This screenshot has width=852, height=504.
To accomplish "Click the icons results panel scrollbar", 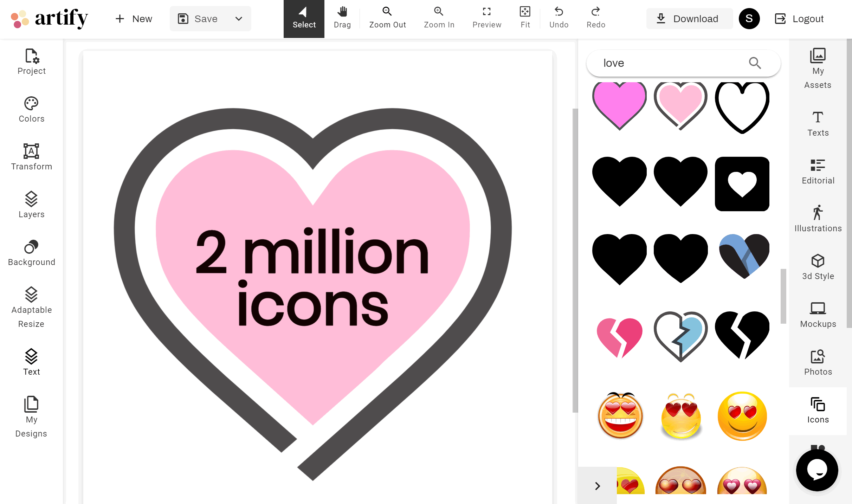I will pyautogui.click(x=783, y=296).
